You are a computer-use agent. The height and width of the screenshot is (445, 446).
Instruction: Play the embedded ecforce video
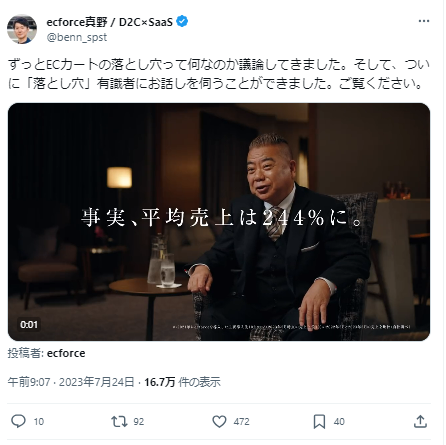pyautogui.click(x=219, y=222)
